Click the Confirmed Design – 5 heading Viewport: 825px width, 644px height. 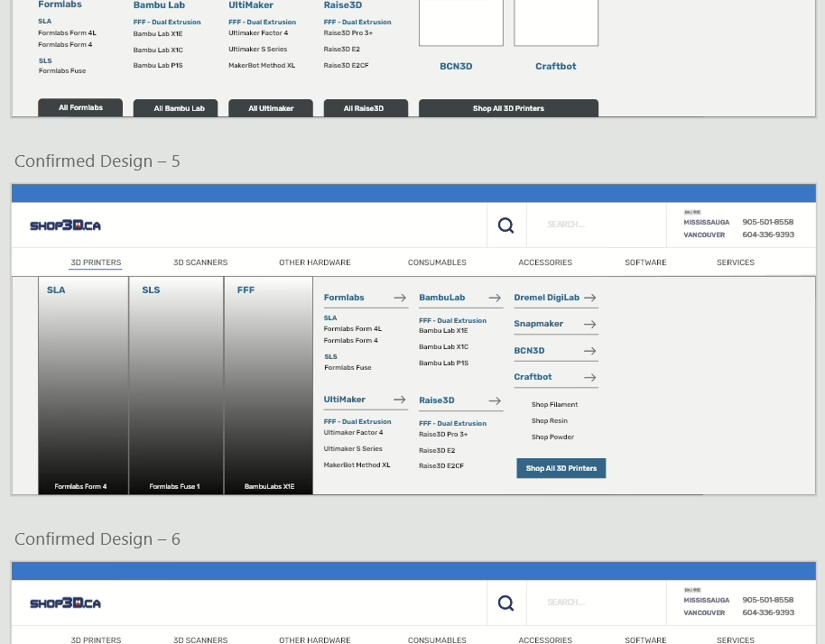97,161
